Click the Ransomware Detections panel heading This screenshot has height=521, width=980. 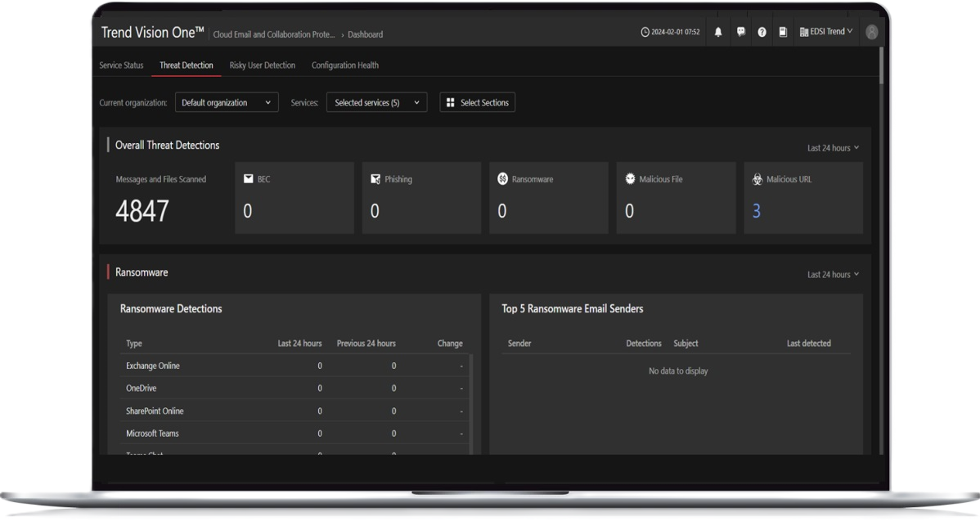171,308
